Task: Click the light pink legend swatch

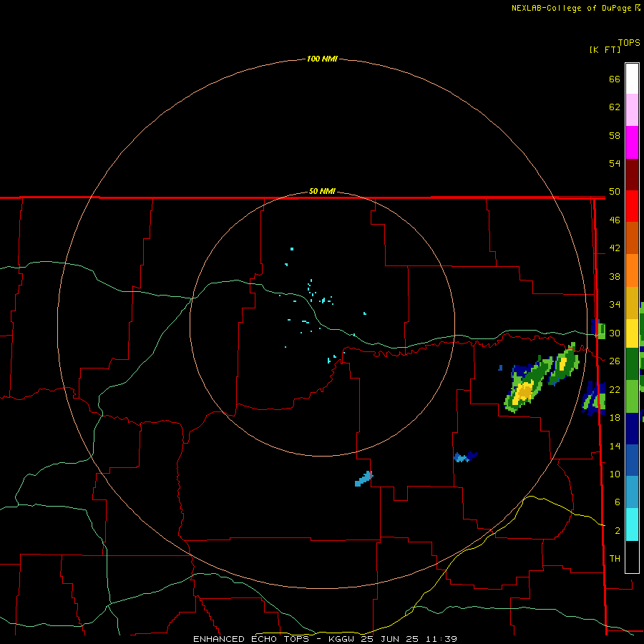Action: (632, 110)
